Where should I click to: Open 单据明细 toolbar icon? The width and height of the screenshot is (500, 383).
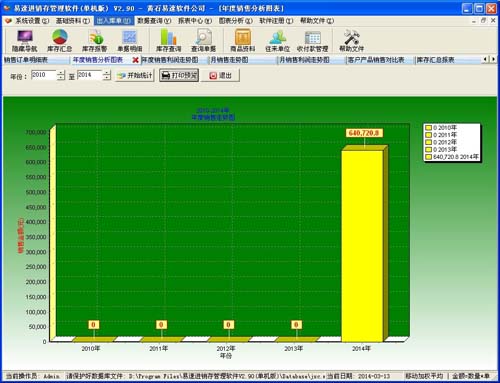(130, 40)
